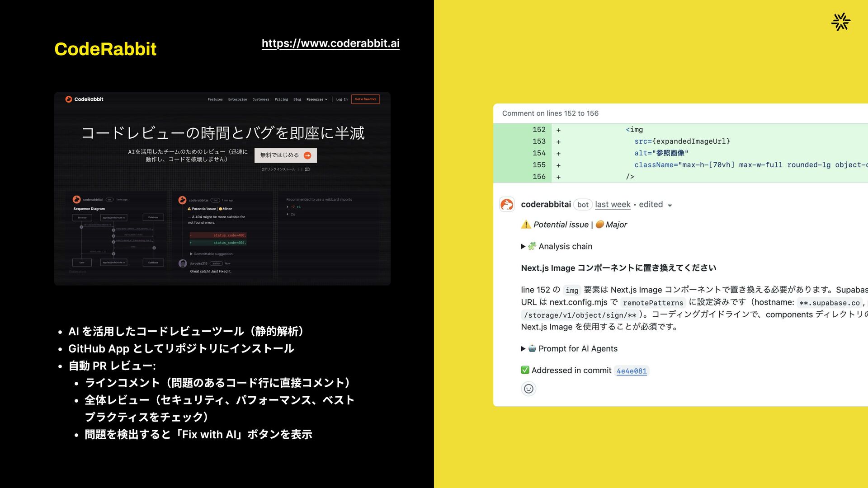Expand the Analysis chain section
The image size is (868, 488).
tap(523, 246)
